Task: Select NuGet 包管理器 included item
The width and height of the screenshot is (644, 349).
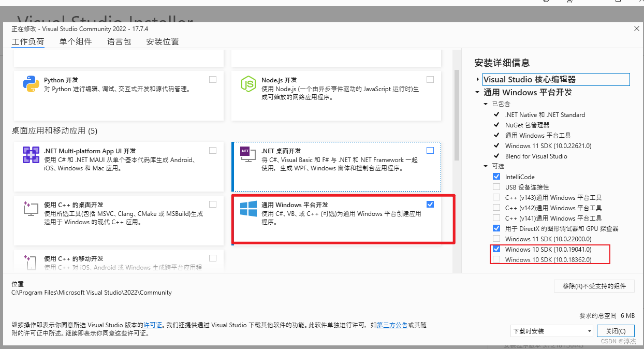Action: coord(527,125)
